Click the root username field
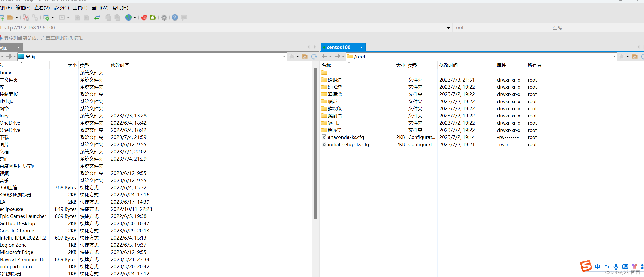The image size is (644, 277). click(x=501, y=28)
